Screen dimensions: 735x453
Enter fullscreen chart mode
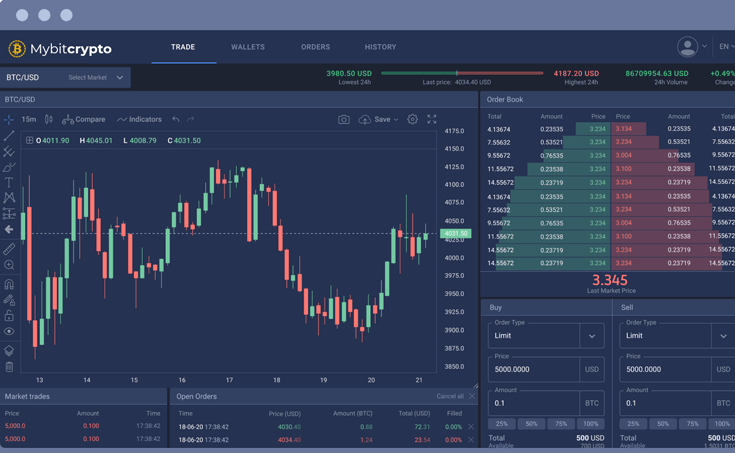pyautogui.click(x=432, y=120)
